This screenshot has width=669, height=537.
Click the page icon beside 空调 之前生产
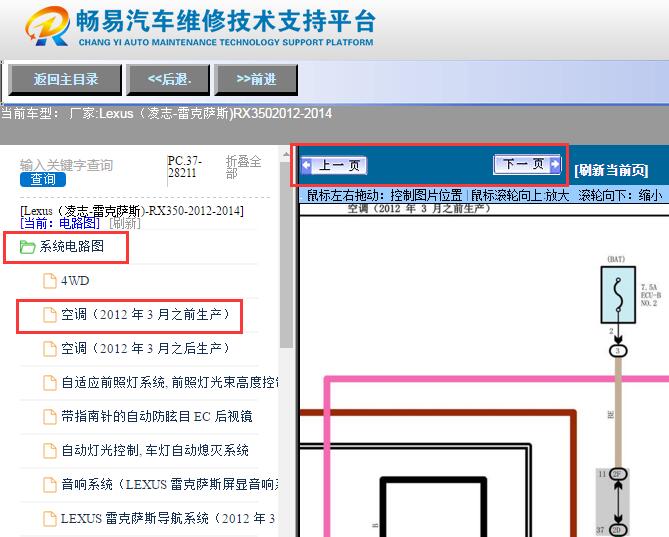(50, 315)
